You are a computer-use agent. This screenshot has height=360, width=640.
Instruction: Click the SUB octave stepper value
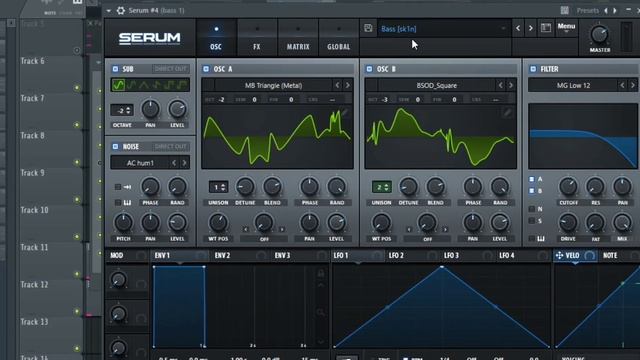tap(122, 110)
